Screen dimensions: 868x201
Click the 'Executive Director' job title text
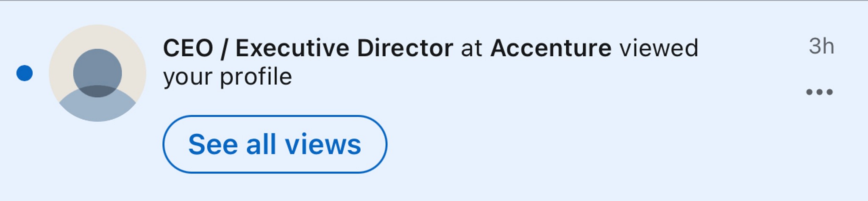tap(345, 48)
